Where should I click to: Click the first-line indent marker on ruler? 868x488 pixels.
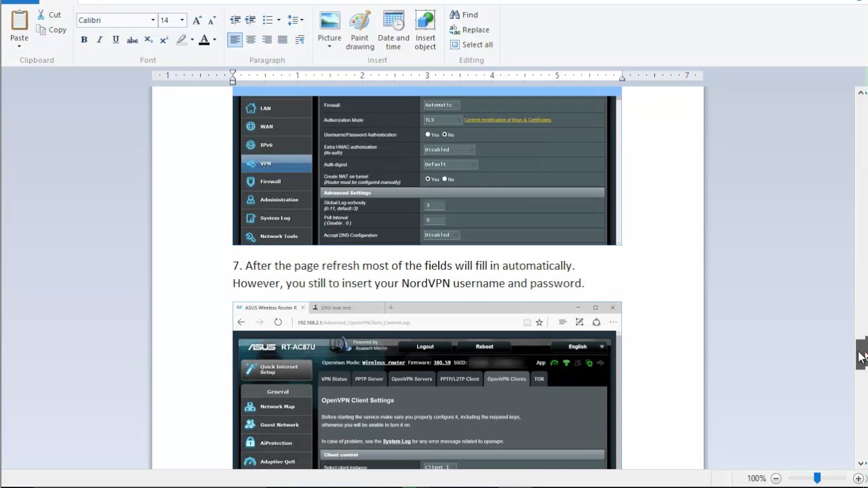pos(233,73)
